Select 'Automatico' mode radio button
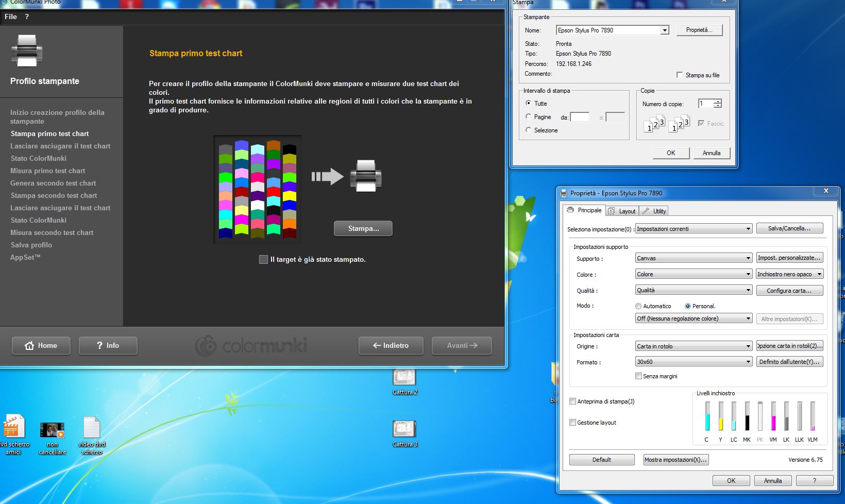The image size is (845, 504). [638, 306]
